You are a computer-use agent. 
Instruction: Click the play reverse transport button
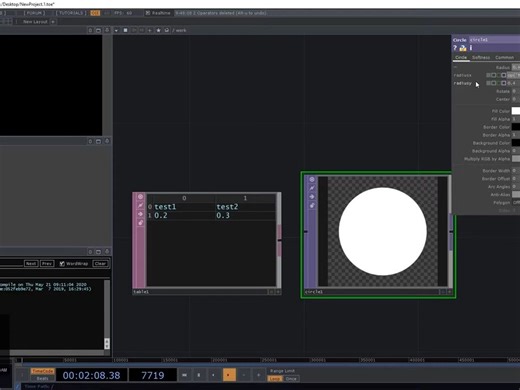(x=214, y=375)
